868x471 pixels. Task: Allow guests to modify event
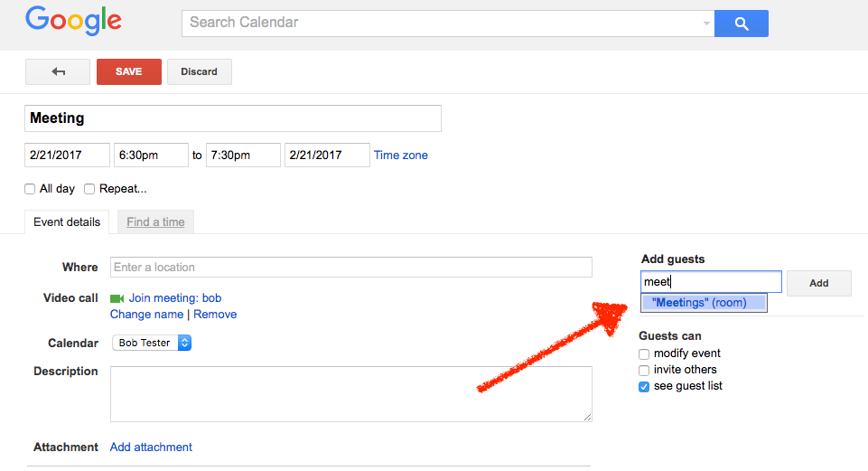(644, 354)
